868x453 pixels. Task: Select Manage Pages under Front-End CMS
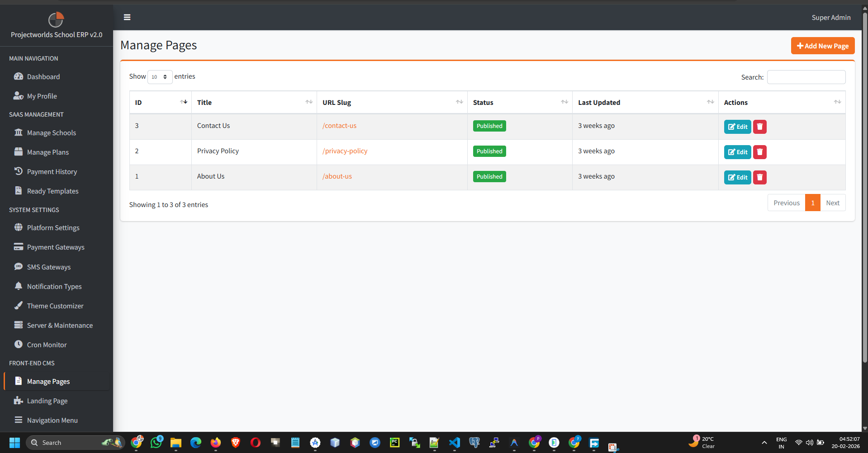pyautogui.click(x=48, y=381)
